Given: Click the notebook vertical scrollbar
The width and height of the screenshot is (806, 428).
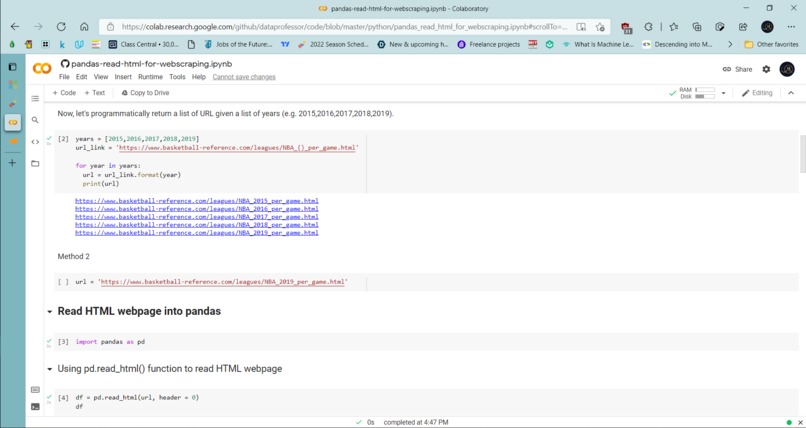Looking at the screenshot, I should tap(803, 154).
